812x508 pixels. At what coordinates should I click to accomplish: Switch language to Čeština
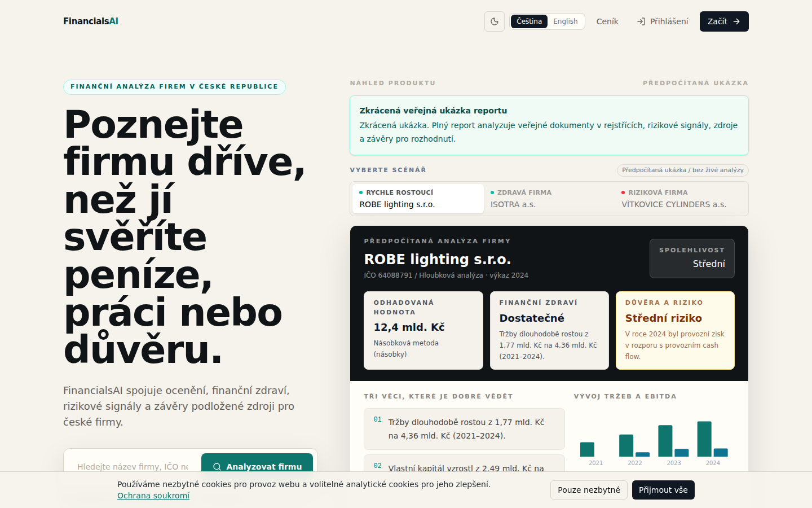[x=529, y=21]
